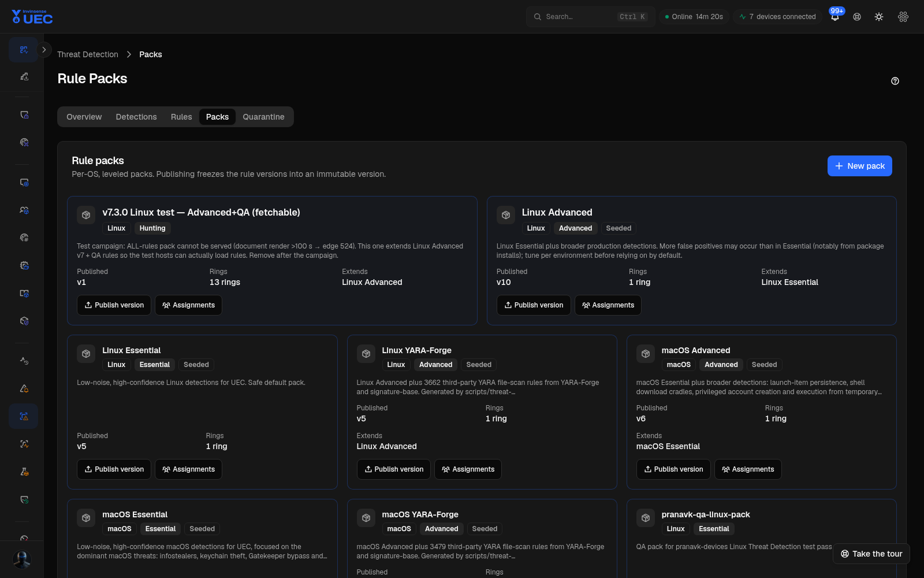The width and height of the screenshot is (924, 578).
Task: Select the sidebar flask icon
Action: coord(24,472)
